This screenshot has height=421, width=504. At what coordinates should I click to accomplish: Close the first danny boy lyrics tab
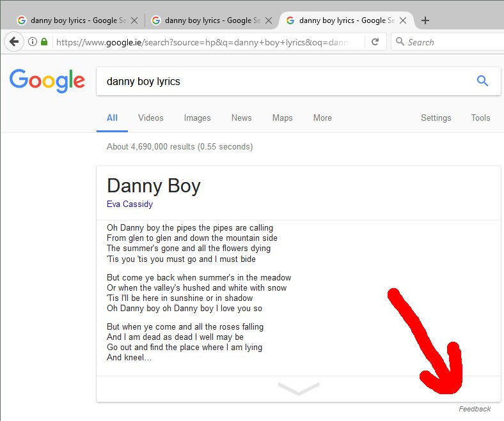click(x=134, y=20)
